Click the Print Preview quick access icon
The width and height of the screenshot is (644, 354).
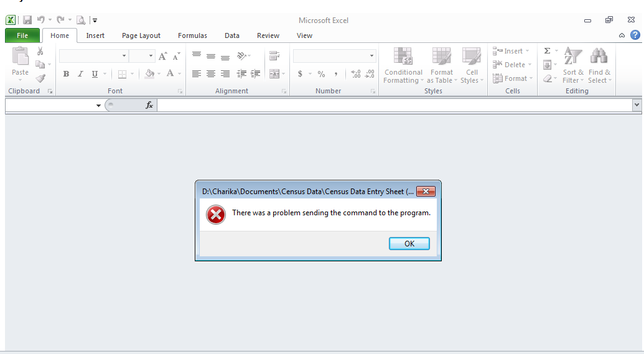click(x=81, y=20)
